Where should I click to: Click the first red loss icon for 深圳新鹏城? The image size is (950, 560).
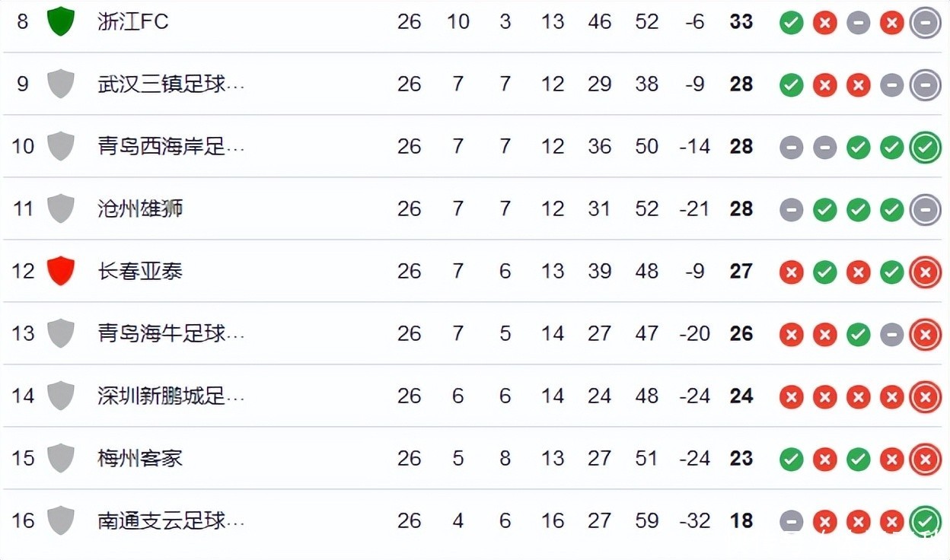pos(792,396)
